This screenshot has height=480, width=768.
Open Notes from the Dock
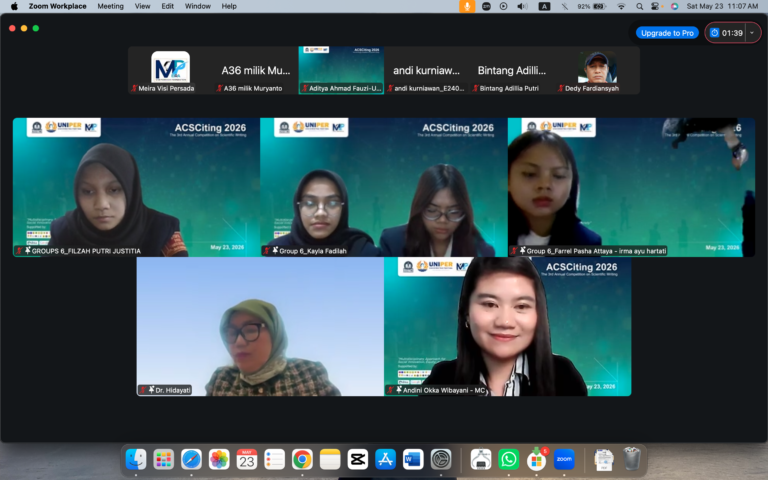[x=330, y=459]
